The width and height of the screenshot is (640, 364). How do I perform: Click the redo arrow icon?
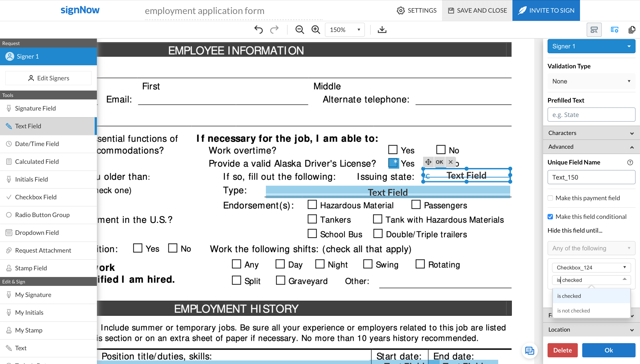coord(274,30)
